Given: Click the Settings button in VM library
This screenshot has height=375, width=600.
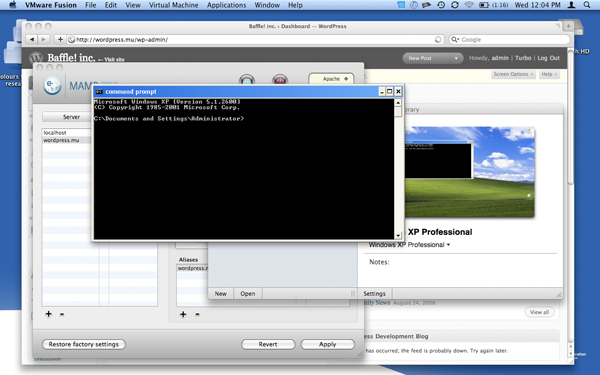Looking at the screenshot, I should (x=374, y=293).
